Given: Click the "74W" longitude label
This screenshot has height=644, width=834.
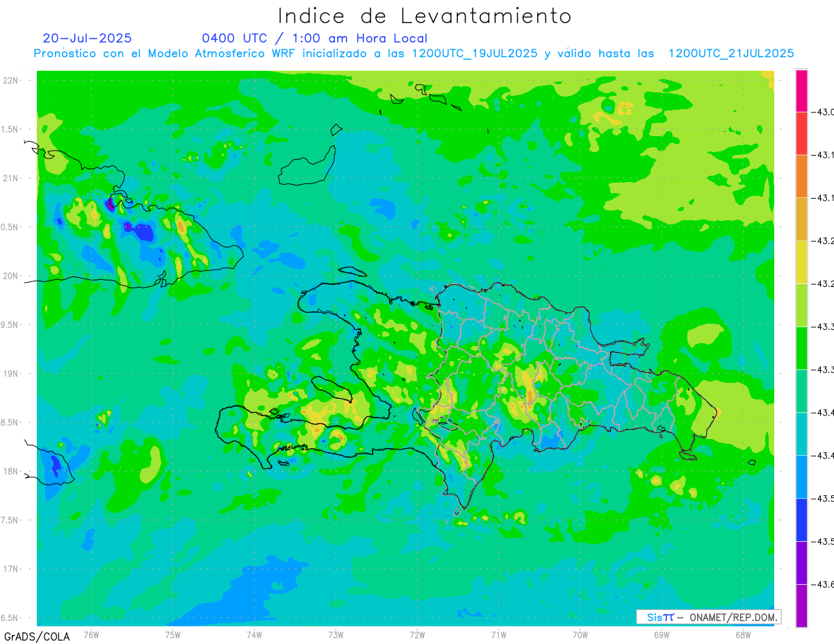Looking at the screenshot, I should (254, 635).
